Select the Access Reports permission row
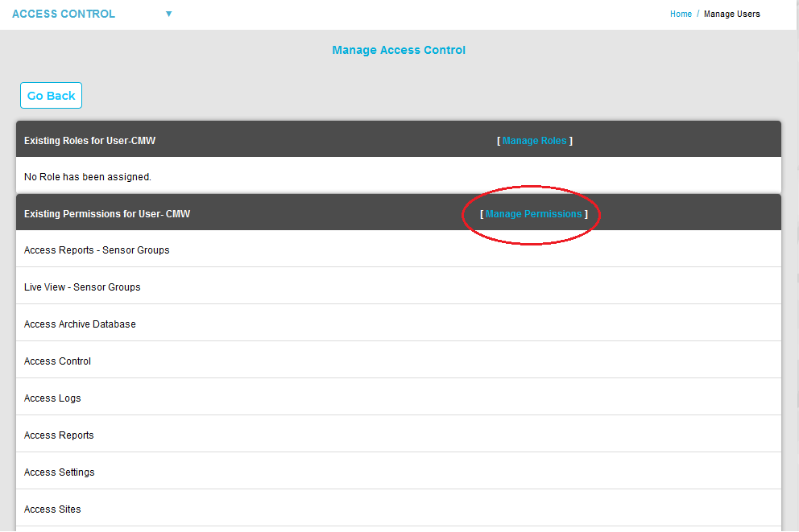 [x=59, y=435]
